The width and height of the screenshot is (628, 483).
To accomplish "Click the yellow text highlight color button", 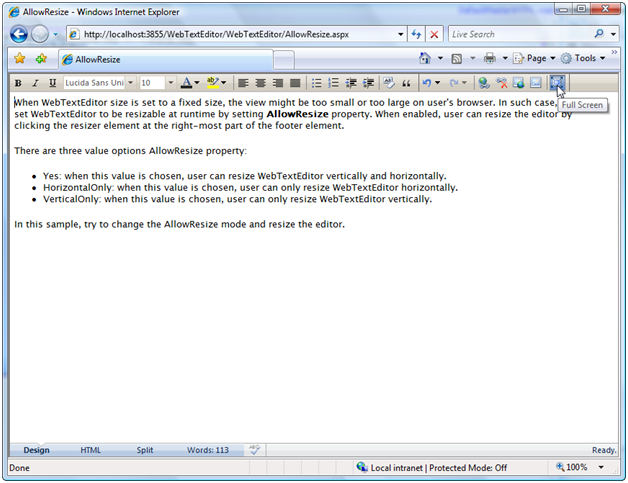I will click(x=213, y=83).
